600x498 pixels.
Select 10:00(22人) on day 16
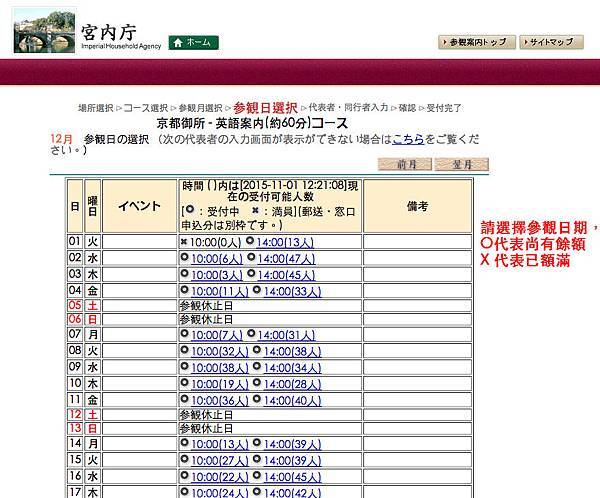220,477
